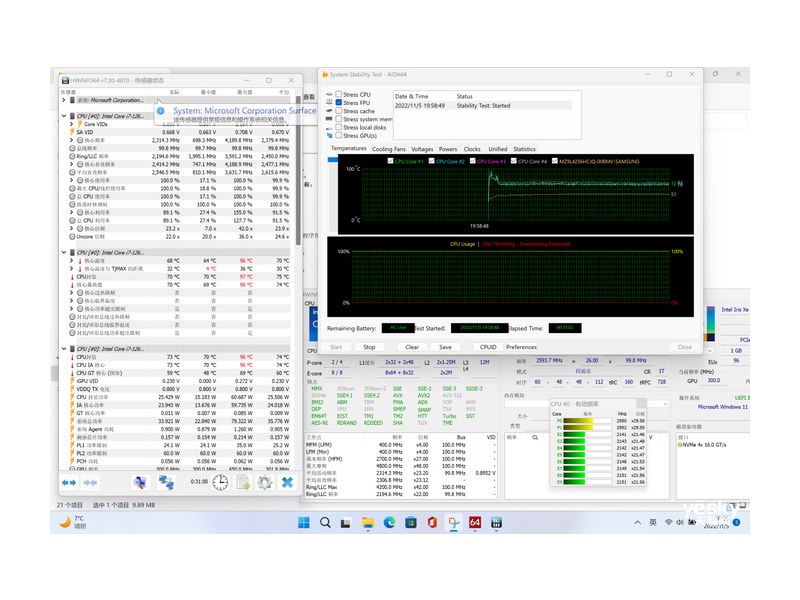Click HWiNFO collapse arrows icon in bottom toolbar
Screen dimensions: 800x600
pos(90,482)
